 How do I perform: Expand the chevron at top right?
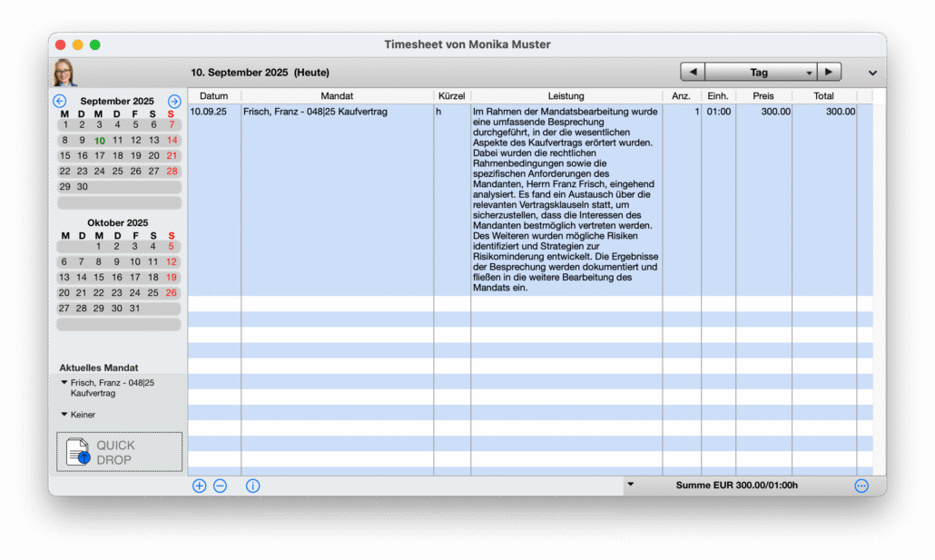pyautogui.click(x=872, y=73)
